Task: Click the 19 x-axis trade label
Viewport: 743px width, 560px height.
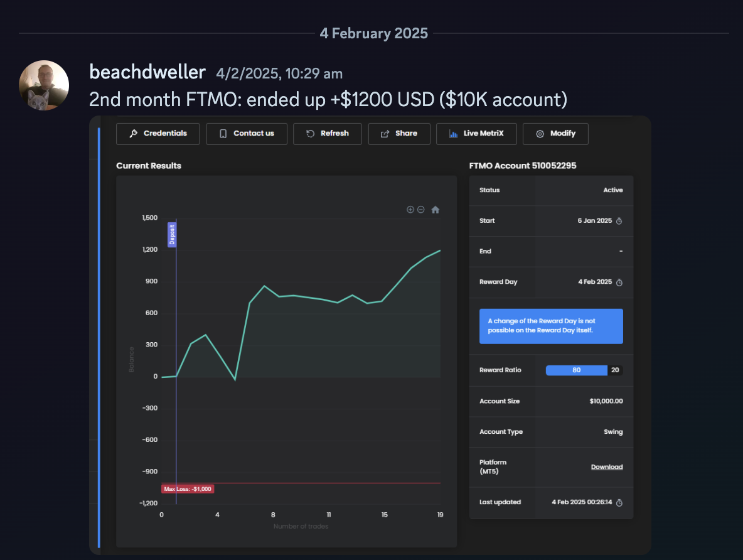Action: (440, 515)
